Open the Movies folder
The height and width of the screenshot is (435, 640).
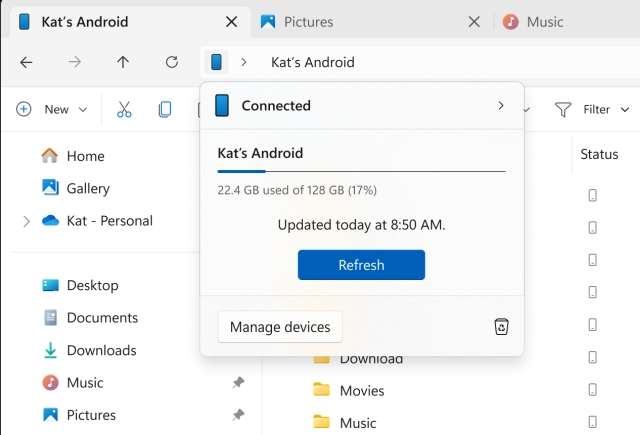click(361, 391)
